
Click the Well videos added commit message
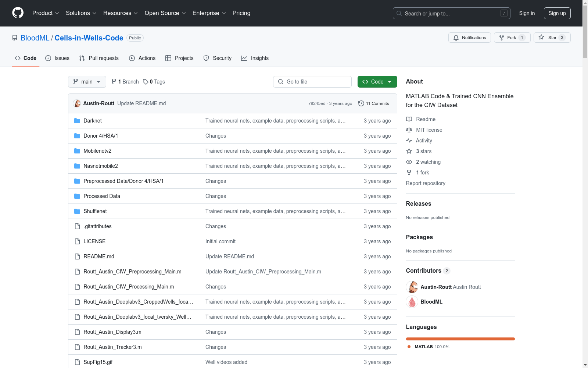point(226,362)
